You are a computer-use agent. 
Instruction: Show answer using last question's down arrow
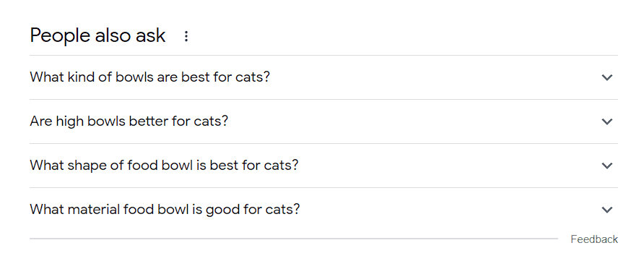[x=606, y=210]
